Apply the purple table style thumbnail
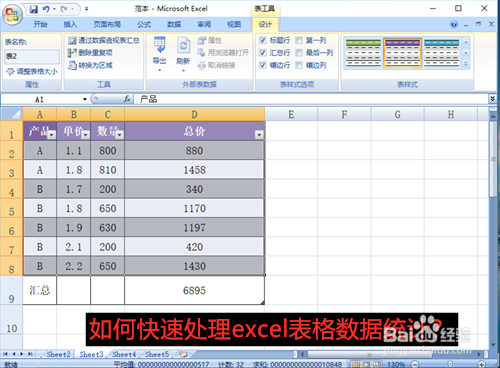The image size is (500, 368). pyautogui.click(x=402, y=53)
